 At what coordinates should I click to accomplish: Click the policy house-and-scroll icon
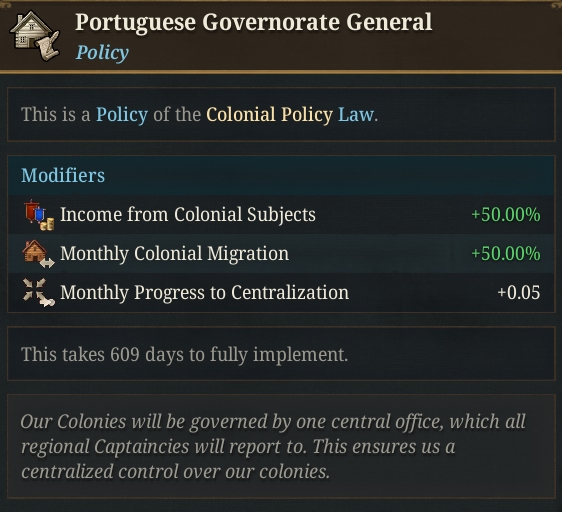(35, 36)
